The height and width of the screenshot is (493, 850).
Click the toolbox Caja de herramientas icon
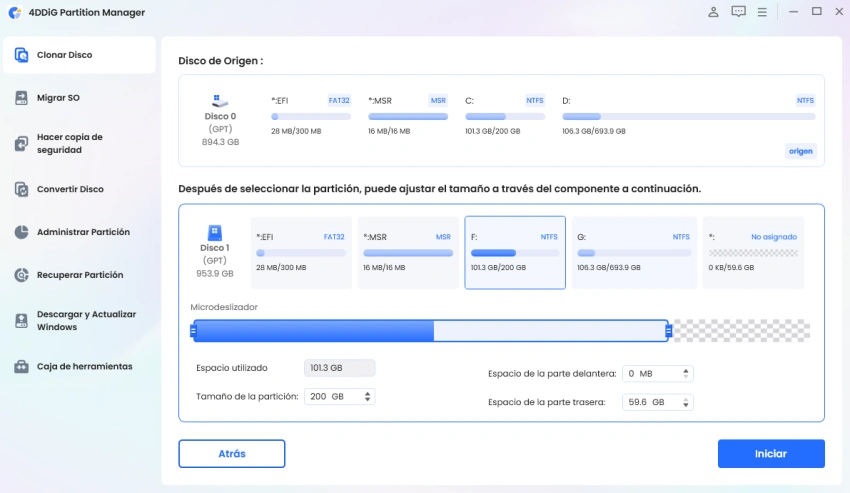21,367
